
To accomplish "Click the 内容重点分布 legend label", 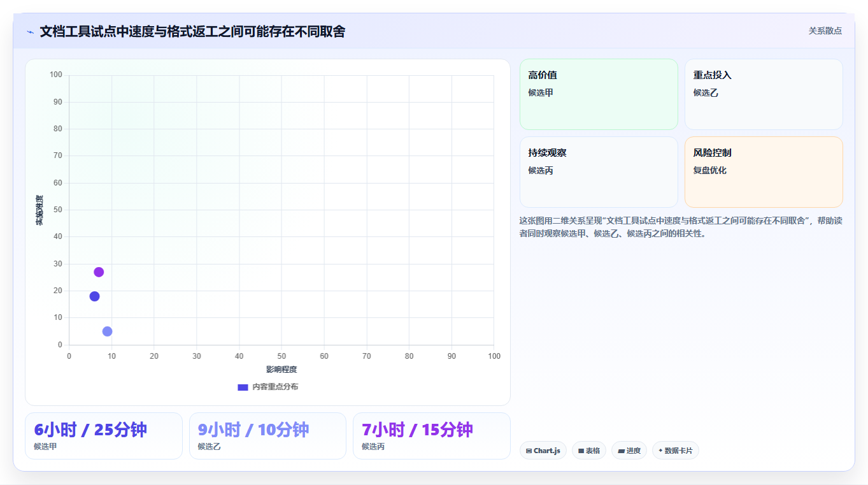I will click(x=275, y=387).
